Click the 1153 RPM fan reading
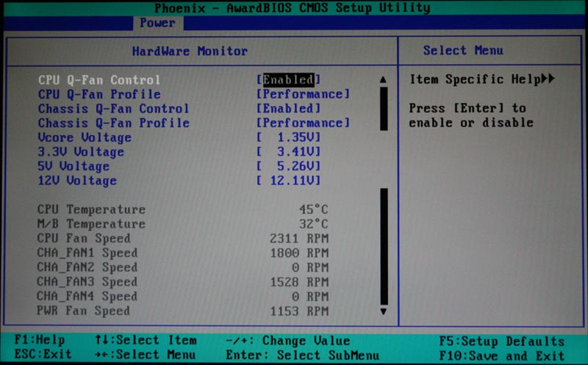 [x=299, y=311]
